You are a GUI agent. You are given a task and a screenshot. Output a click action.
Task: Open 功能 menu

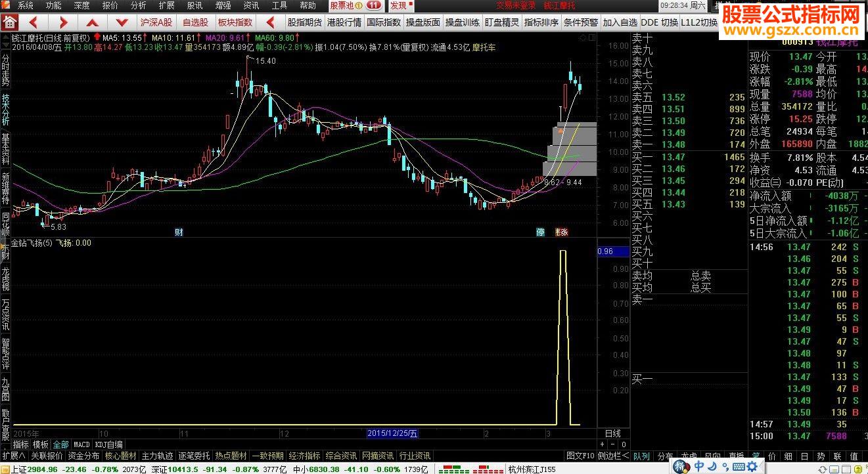click(53, 5)
